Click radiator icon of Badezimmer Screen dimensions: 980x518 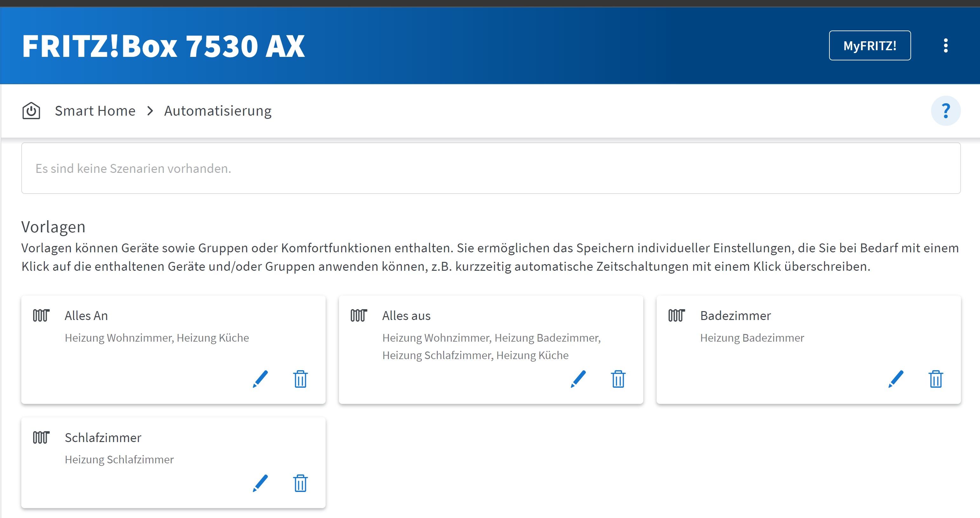tap(676, 316)
